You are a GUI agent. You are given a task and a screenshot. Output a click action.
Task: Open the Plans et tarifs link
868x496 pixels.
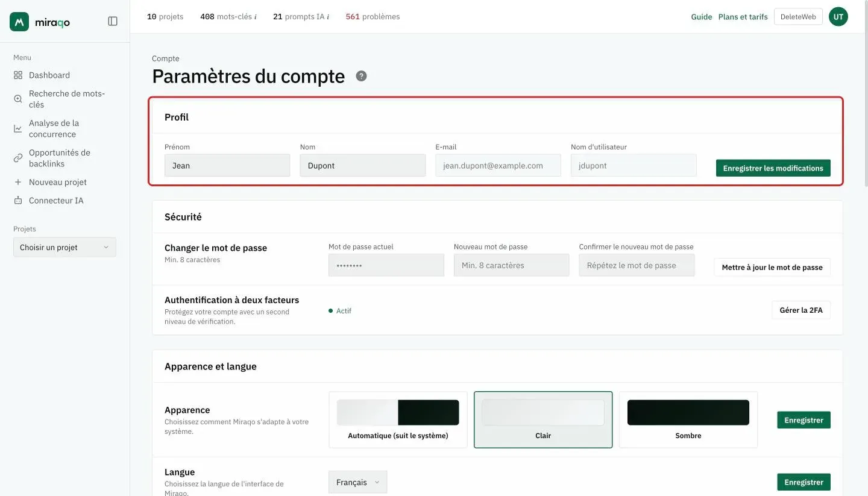click(x=743, y=17)
